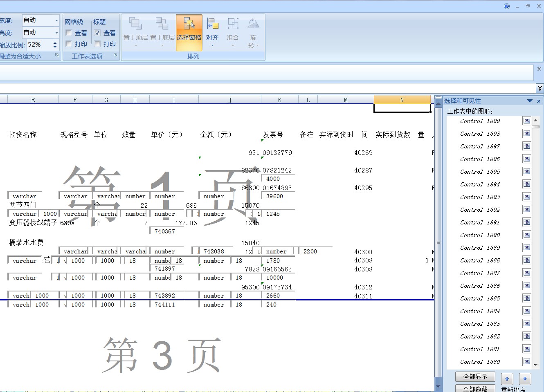Click cell with value 09132779
The image size is (544, 392).
(x=277, y=153)
